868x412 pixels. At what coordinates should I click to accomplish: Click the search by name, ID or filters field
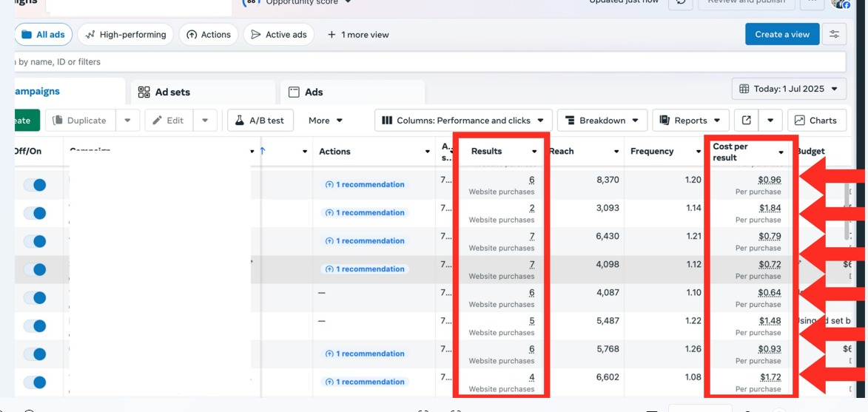[429, 62]
